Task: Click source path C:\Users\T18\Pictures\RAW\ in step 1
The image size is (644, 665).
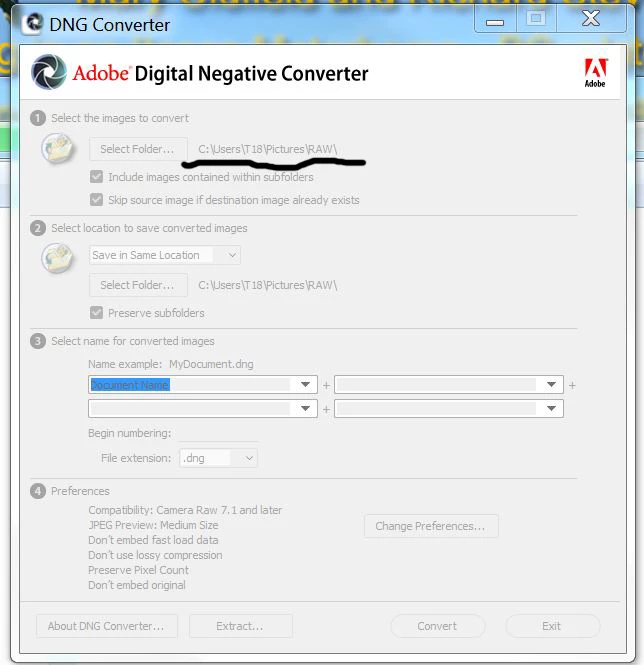Action: [267, 149]
